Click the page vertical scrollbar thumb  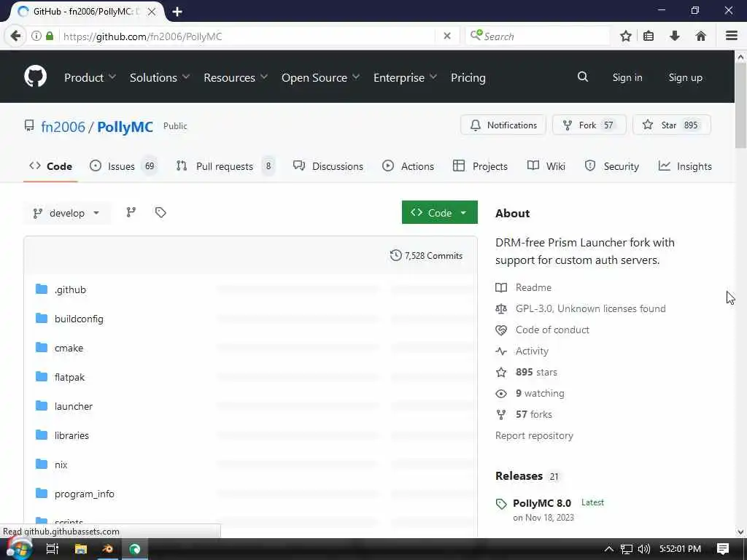point(740,106)
